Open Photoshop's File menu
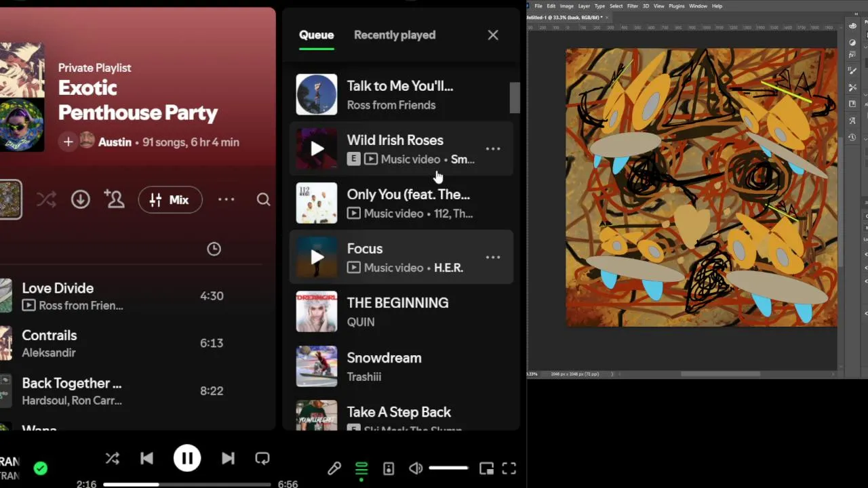Screen dimensions: 868x488 click(x=538, y=6)
